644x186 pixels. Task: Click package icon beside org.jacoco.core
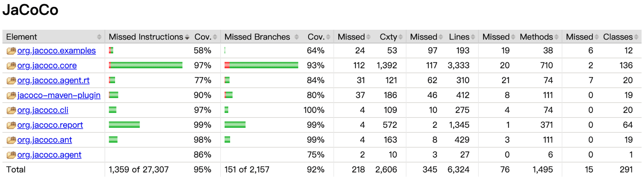11,66
